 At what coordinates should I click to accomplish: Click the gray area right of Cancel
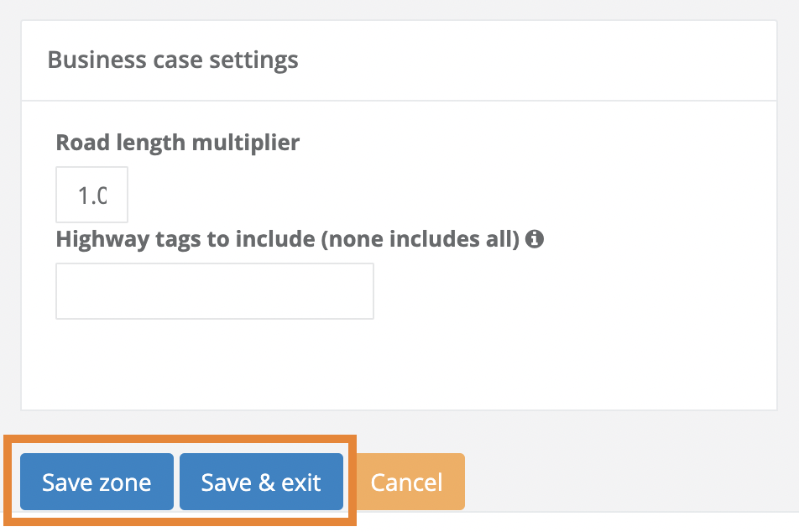coord(629,478)
